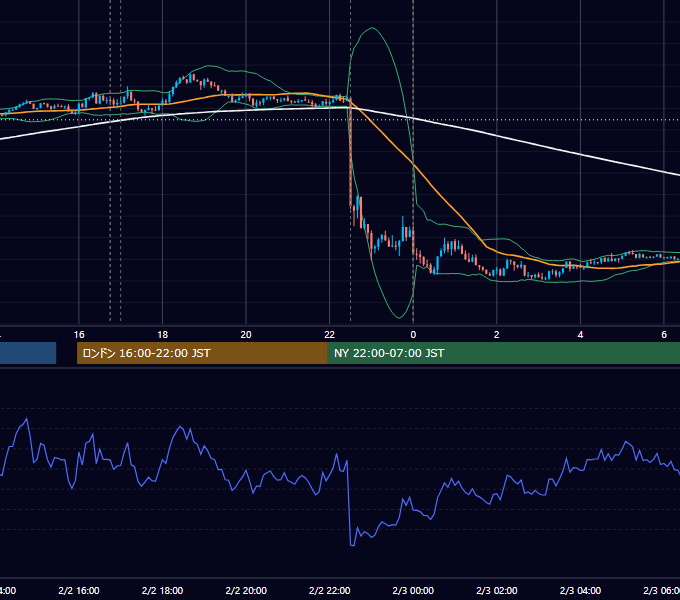Click the 2/2 18:00 label on the lower axis
Image resolution: width=680 pixels, height=600 pixels.
point(163,590)
